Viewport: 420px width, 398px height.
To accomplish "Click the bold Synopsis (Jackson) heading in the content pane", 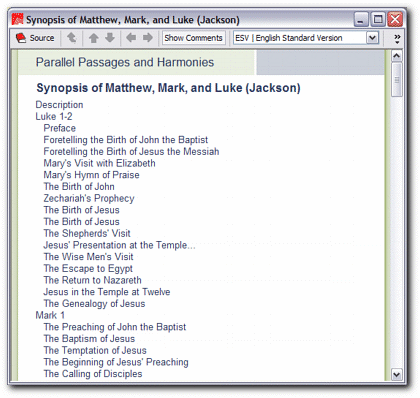I will point(168,88).
